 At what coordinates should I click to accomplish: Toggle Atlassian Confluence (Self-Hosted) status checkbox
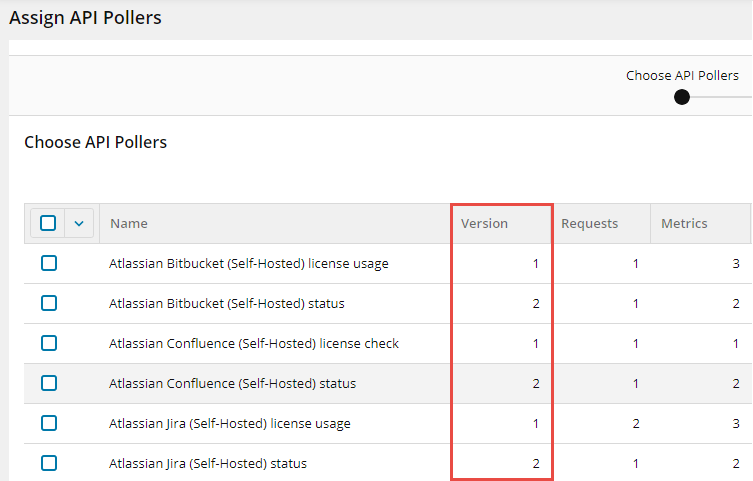point(48,383)
